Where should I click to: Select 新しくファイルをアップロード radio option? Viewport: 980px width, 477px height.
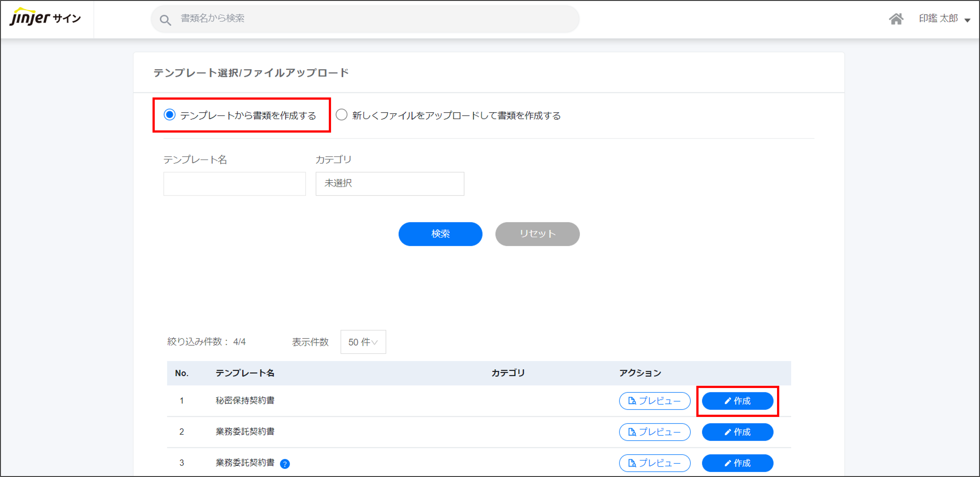tap(341, 115)
